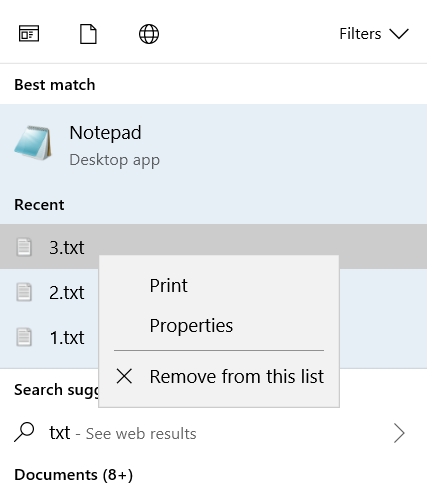
Task: Open the Filters chevron arrow
Action: (399, 34)
